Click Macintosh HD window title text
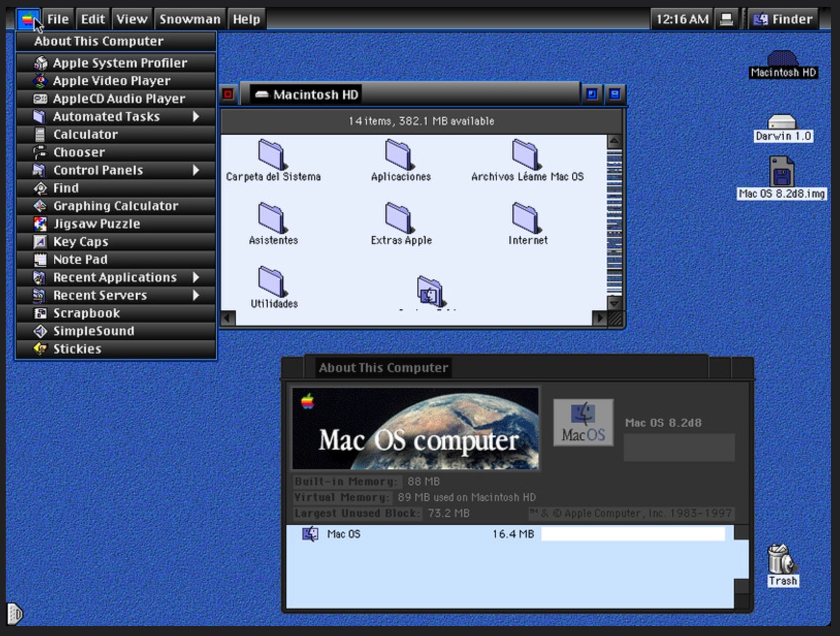Image resolution: width=840 pixels, height=636 pixels. point(316,95)
